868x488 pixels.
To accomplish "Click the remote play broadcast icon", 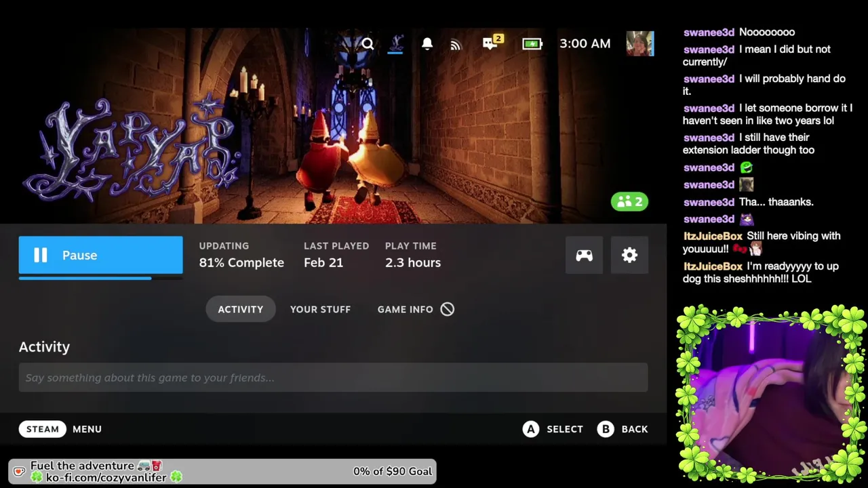I will tap(456, 44).
